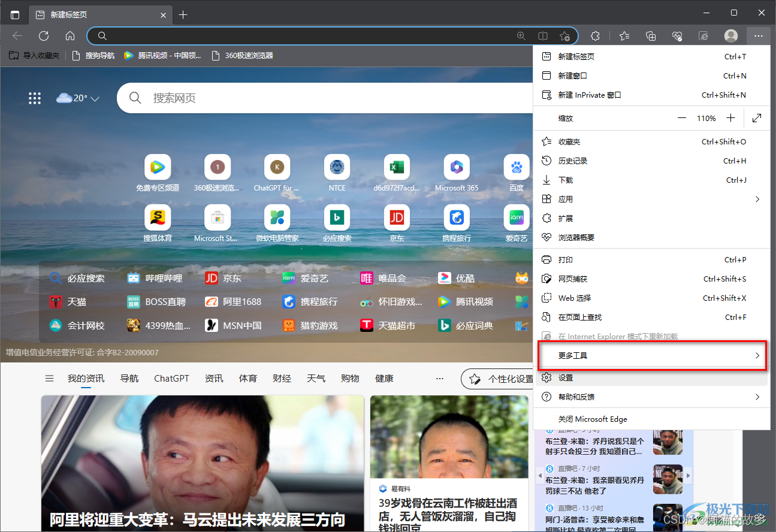Switch to ChatGPT feed tab
776x532 pixels.
[x=171, y=379]
